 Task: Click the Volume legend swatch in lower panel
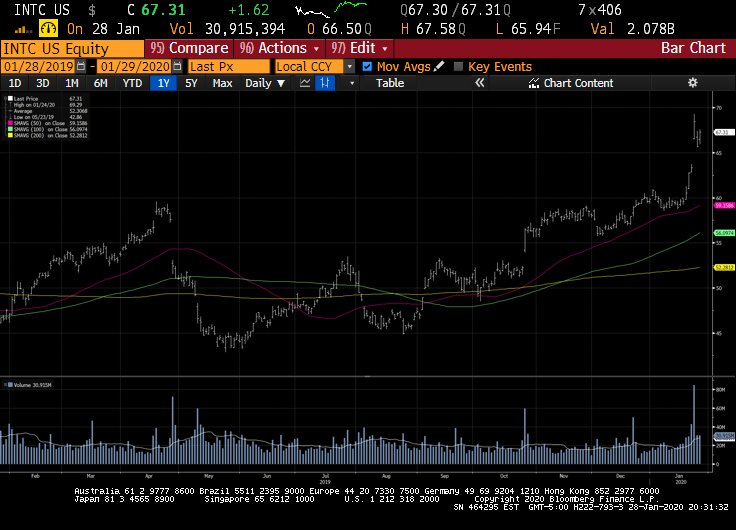click(x=10, y=385)
